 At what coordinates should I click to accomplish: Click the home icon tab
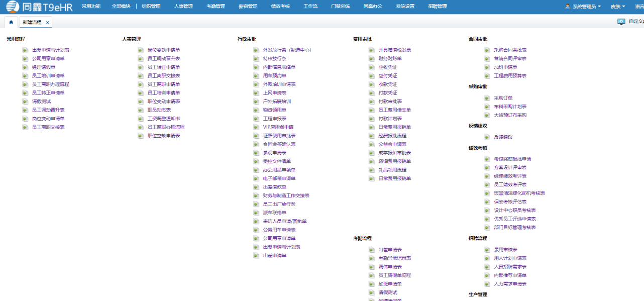(x=11, y=23)
